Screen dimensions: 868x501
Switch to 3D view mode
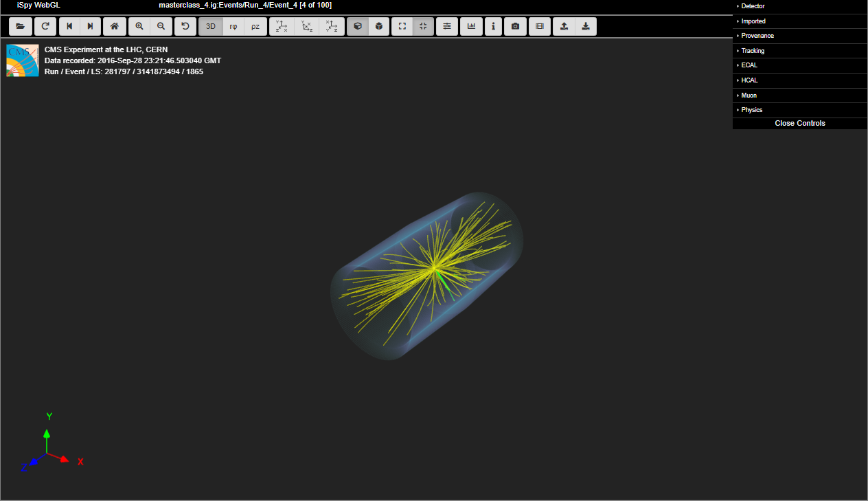pos(211,26)
